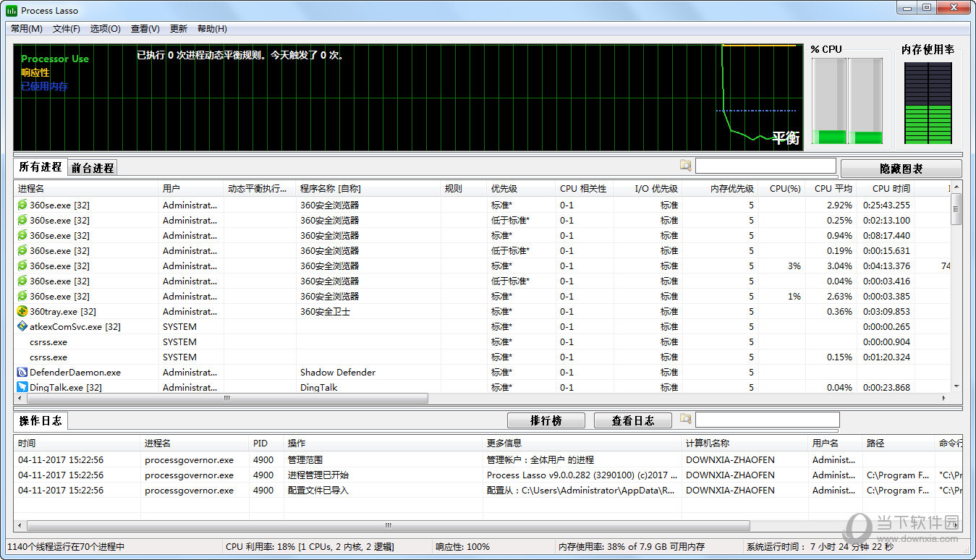Open the 常用(M) menu
This screenshot has height=560, width=976.
[27, 29]
